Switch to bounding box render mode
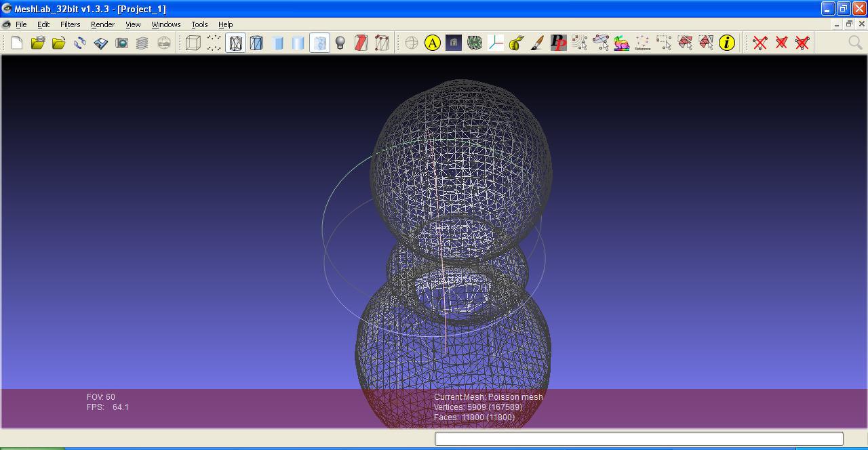This screenshot has height=450, width=868. pos(193,43)
